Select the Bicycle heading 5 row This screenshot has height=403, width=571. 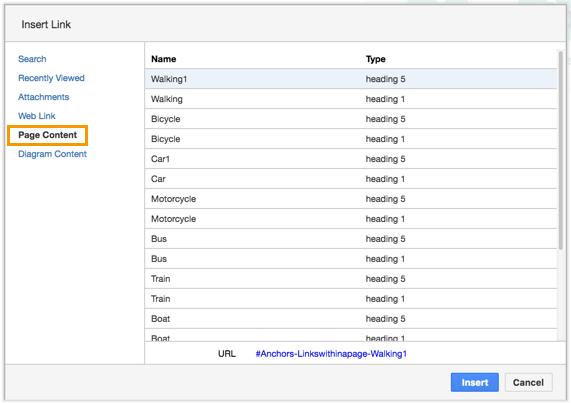coord(351,119)
